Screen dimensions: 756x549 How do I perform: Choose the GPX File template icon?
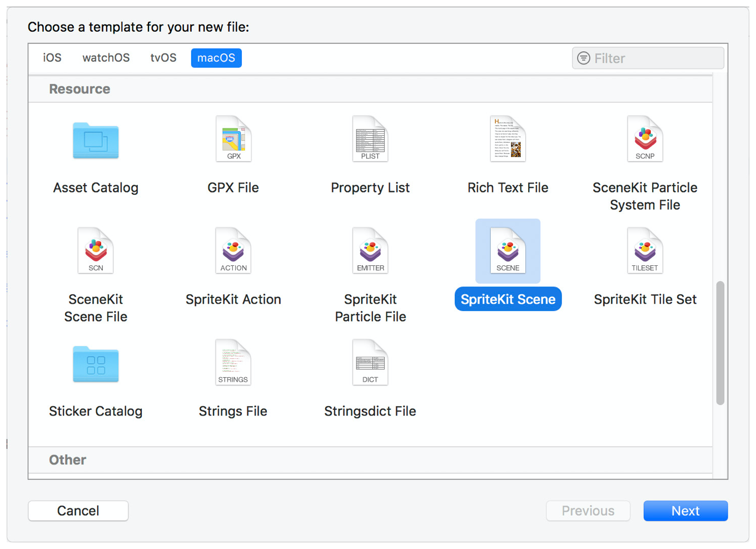point(233,139)
